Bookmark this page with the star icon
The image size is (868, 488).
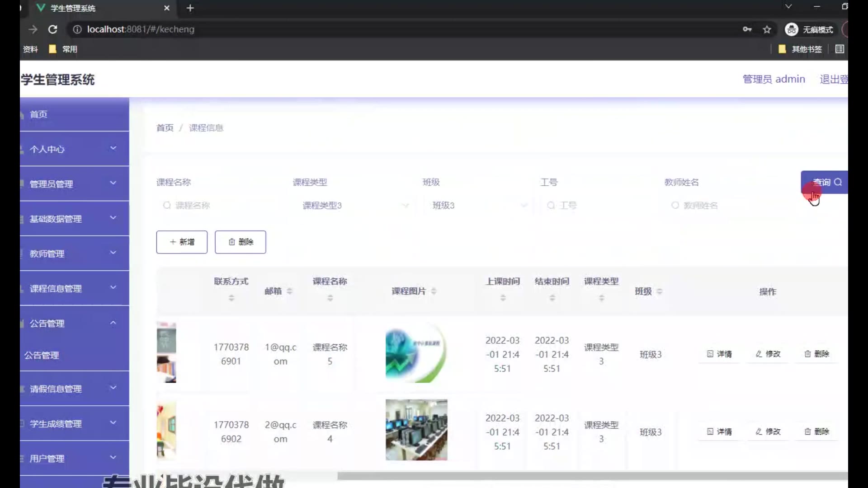[767, 29]
